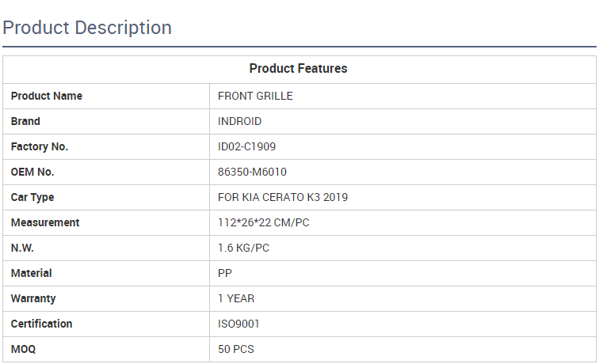Select the 112*26*22 CM/PC measurement value
Image resolution: width=599 pixels, height=364 pixels.
coord(264,223)
